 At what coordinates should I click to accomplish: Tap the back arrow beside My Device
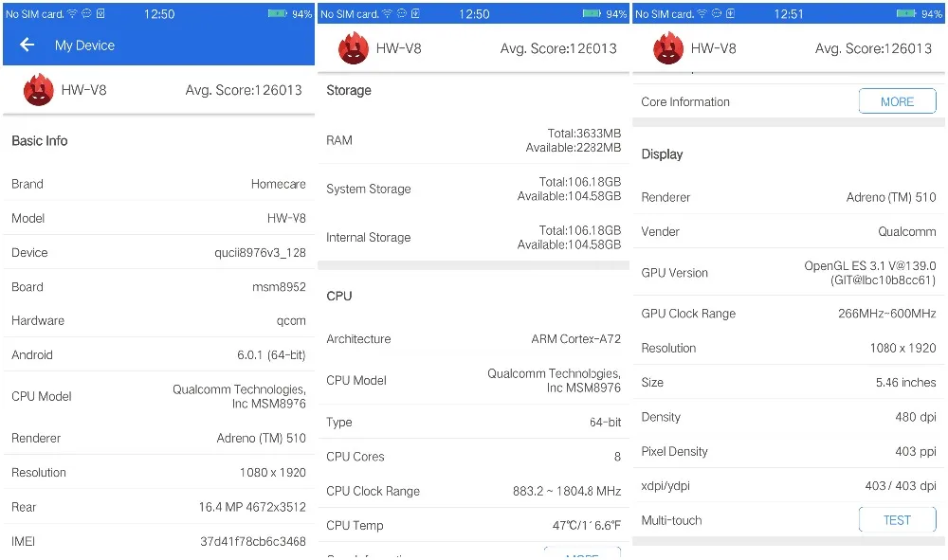pyautogui.click(x=27, y=45)
